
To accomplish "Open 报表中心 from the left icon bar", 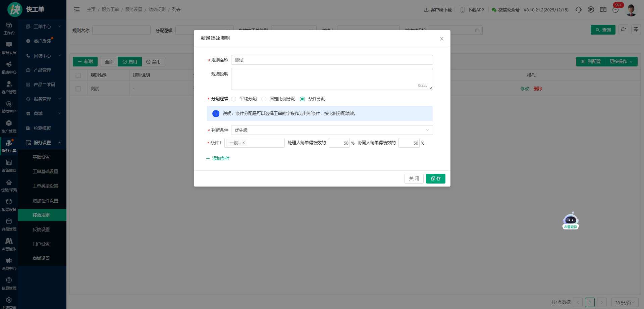I will click(x=9, y=67).
